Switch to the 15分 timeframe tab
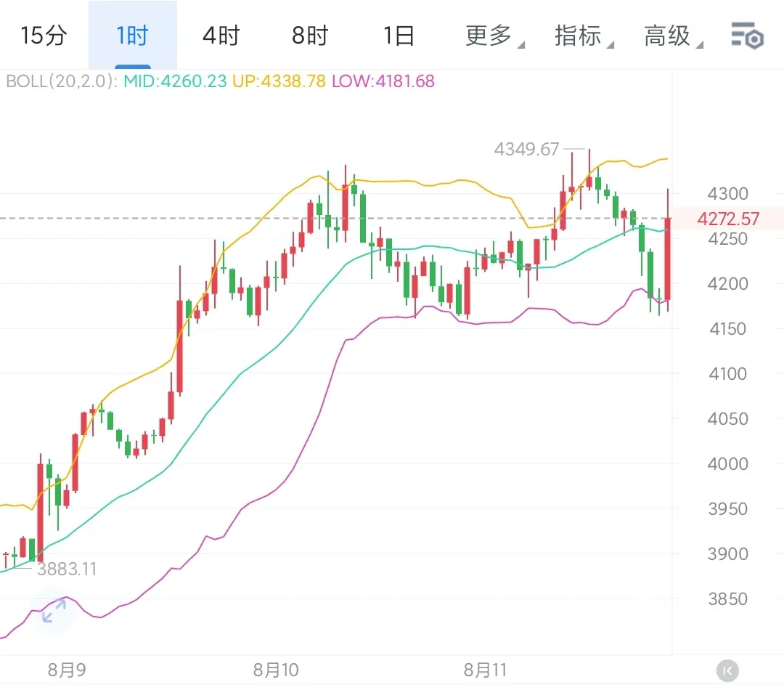The height and width of the screenshot is (698, 784). [x=44, y=36]
